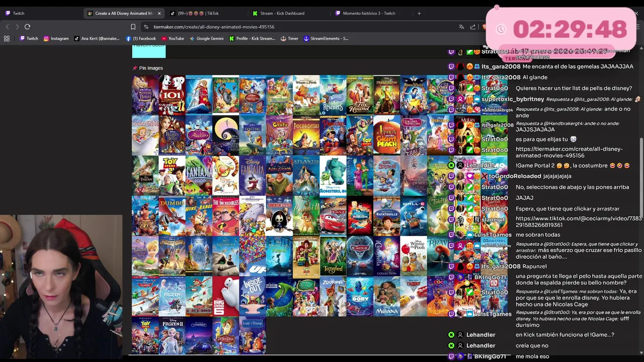This screenshot has height=362, width=644.
Task: Open site settings icon beside the URL
Action: pos(146,27)
